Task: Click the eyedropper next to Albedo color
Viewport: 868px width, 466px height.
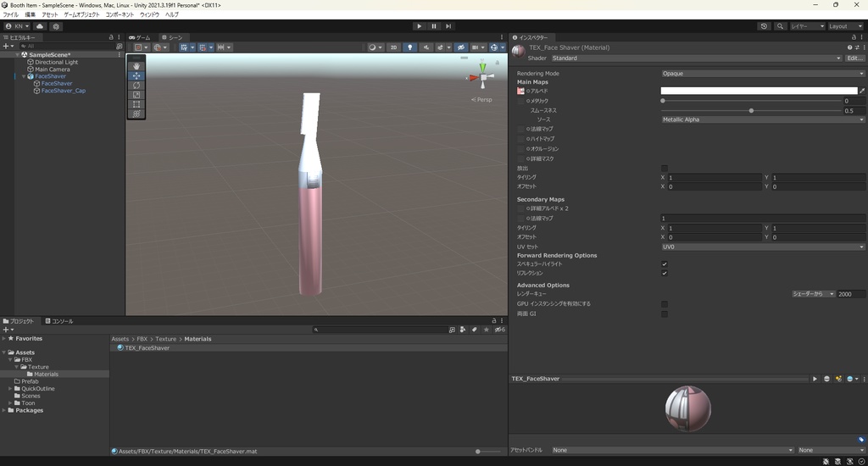Action: 862,91
